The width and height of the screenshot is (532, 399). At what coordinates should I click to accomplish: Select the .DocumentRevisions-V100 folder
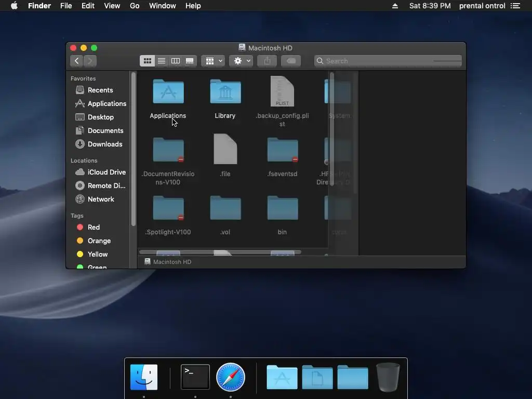point(168,150)
